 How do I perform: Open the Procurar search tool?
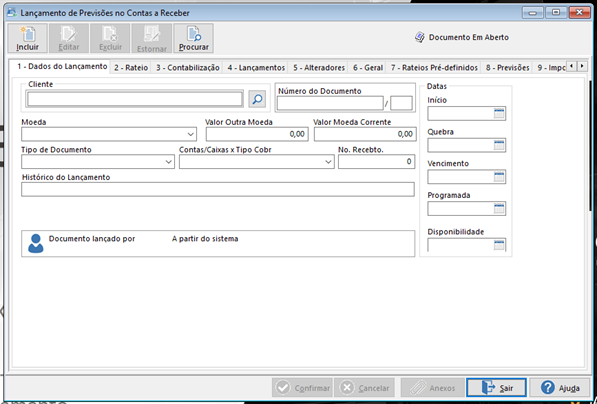click(x=193, y=38)
